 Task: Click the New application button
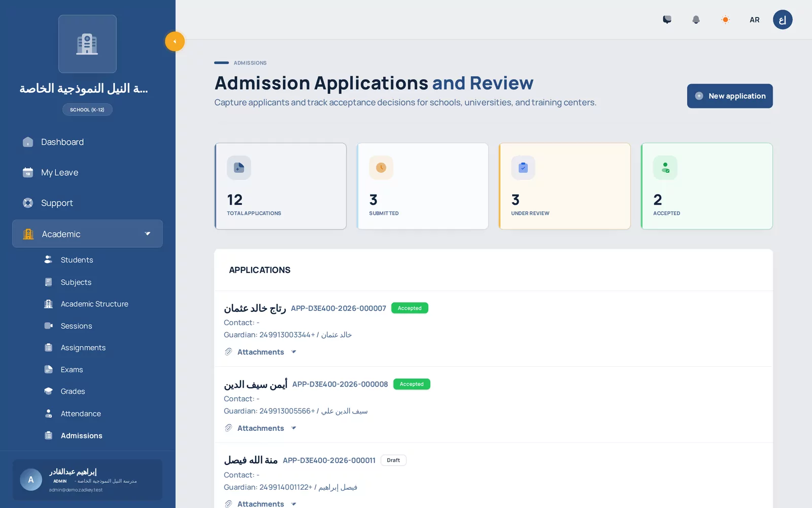pos(730,96)
